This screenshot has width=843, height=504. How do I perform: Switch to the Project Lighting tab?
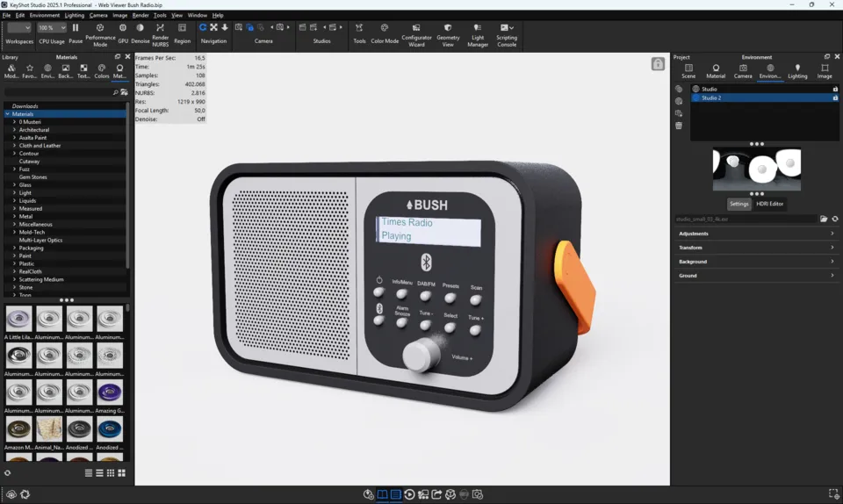pyautogui.click(x=797, y=71)
